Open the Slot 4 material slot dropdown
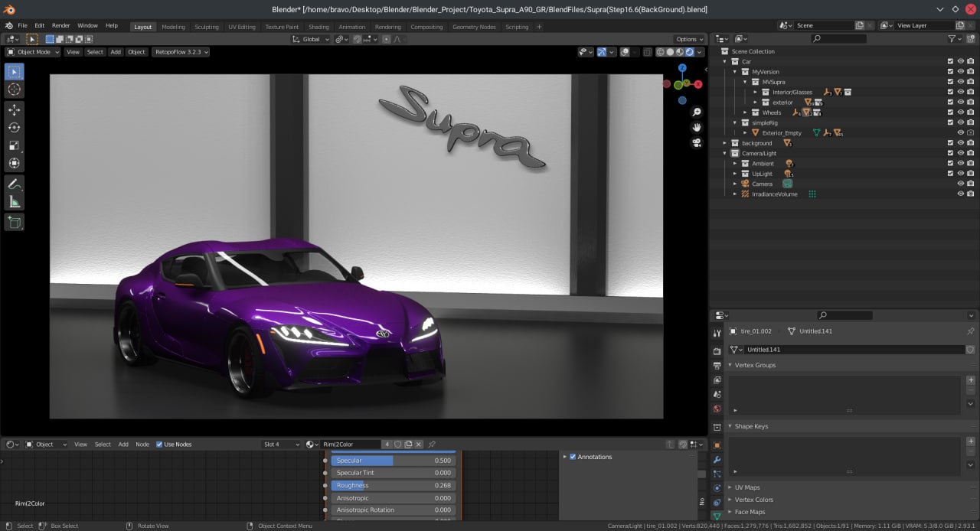The width and height of the screenshot is (980, 531). (282, 445)
